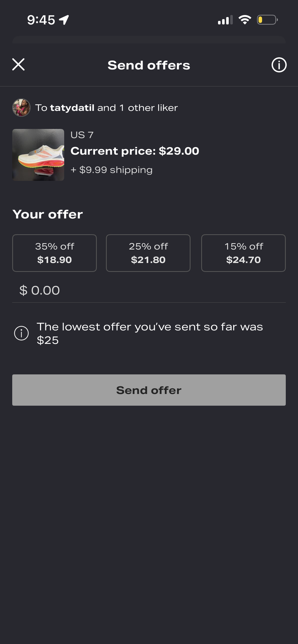Open the sneaker listing thumbnail
This screenshot has width=298, height=644.
(x=38, y=155)
